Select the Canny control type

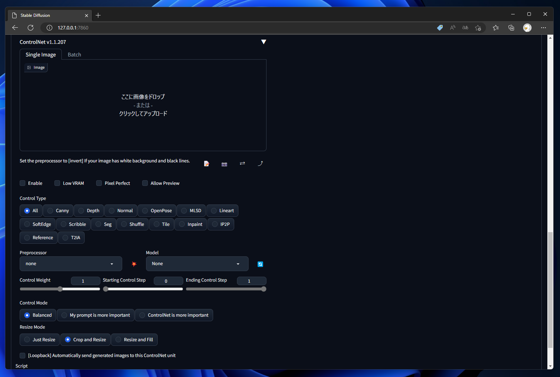pyautogui.click(x=58, y=211)
